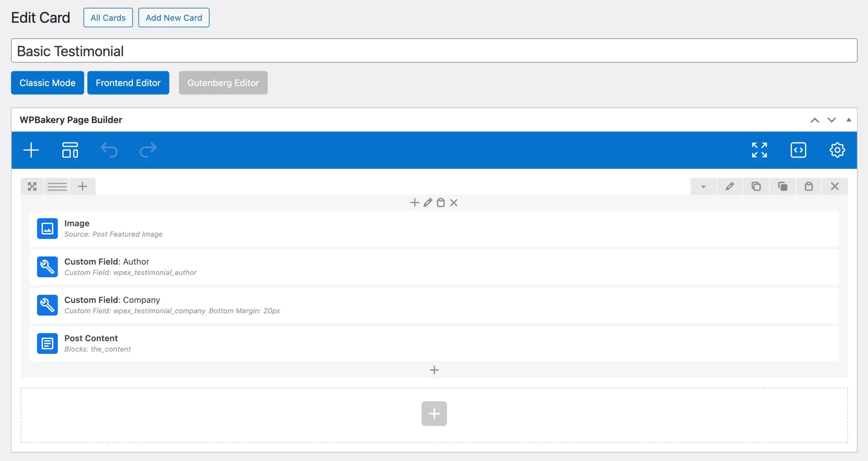Enter fullscreen mode in WPBakery

(759, 150)
